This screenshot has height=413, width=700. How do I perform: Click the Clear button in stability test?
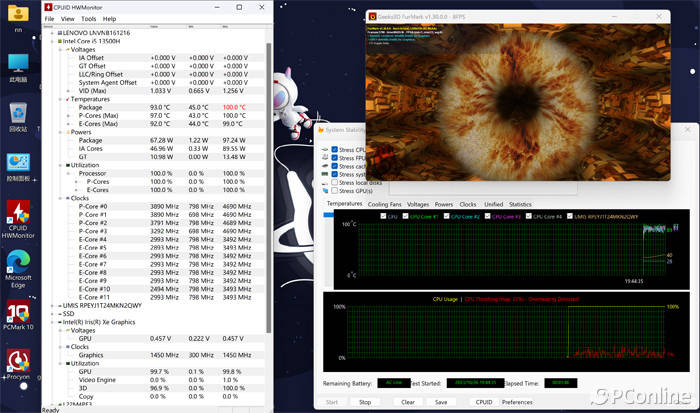(408, 402)
